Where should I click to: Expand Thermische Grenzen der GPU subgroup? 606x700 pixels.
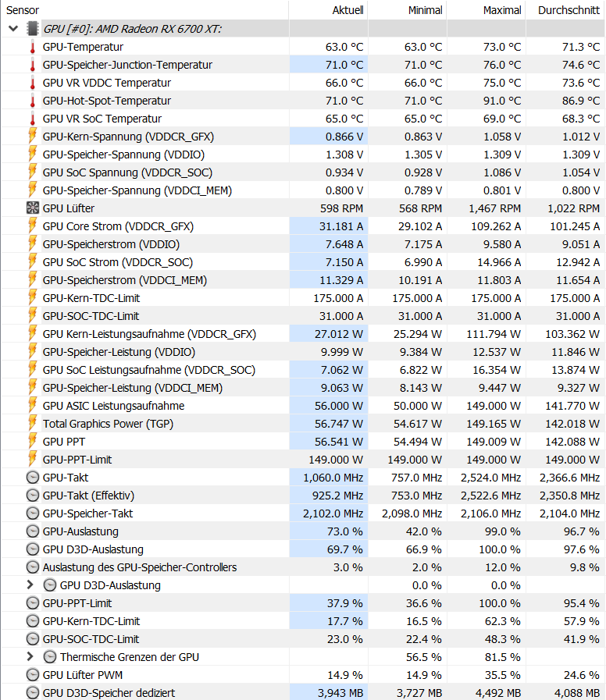30,657
